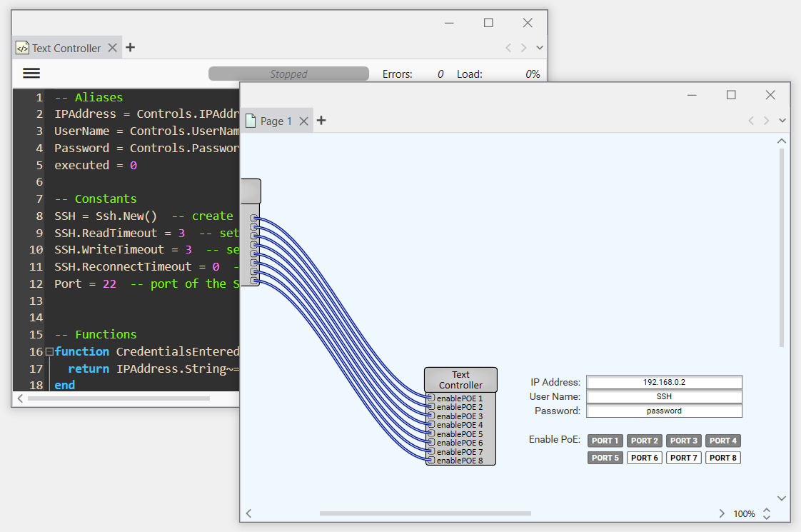This screenshot has width=801, height=532.
Task: Toggle the PORT 1 PoE button
Action: coord(605,441)
